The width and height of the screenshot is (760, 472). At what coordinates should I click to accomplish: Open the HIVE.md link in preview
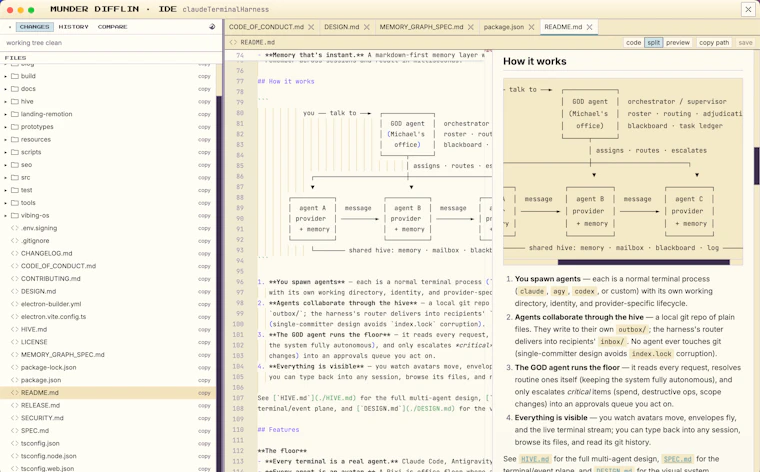[535, 459]
